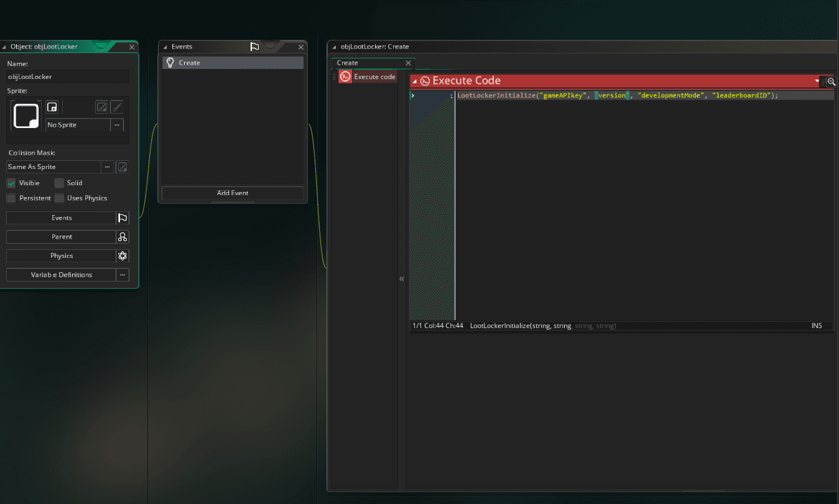Click the new sprite icon

point(52,107)
